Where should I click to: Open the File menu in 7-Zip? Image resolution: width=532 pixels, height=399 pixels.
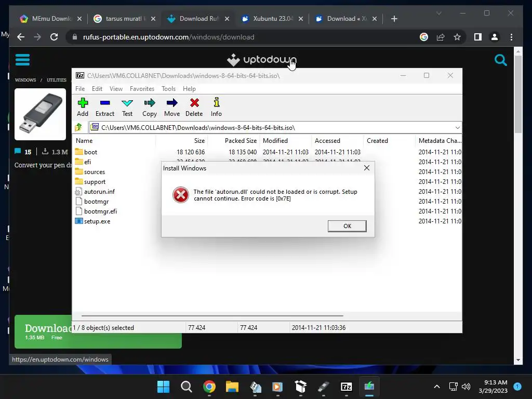coord(80,88)
